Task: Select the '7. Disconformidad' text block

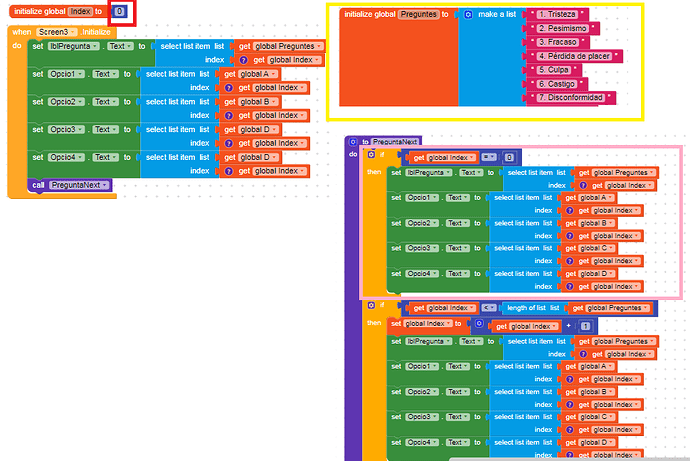Action: [572, 97]
